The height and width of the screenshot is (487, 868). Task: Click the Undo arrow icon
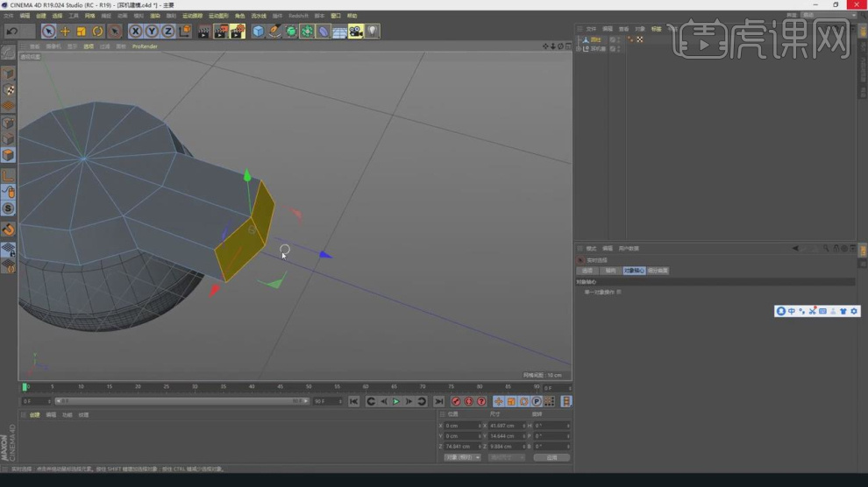pyautogui.click(x=11, y=31)
